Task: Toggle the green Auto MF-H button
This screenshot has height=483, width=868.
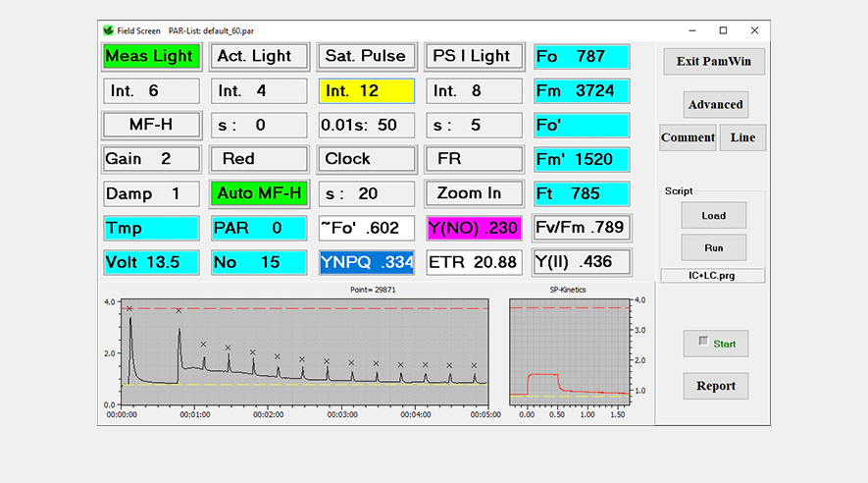Action: tap(259, 193)
